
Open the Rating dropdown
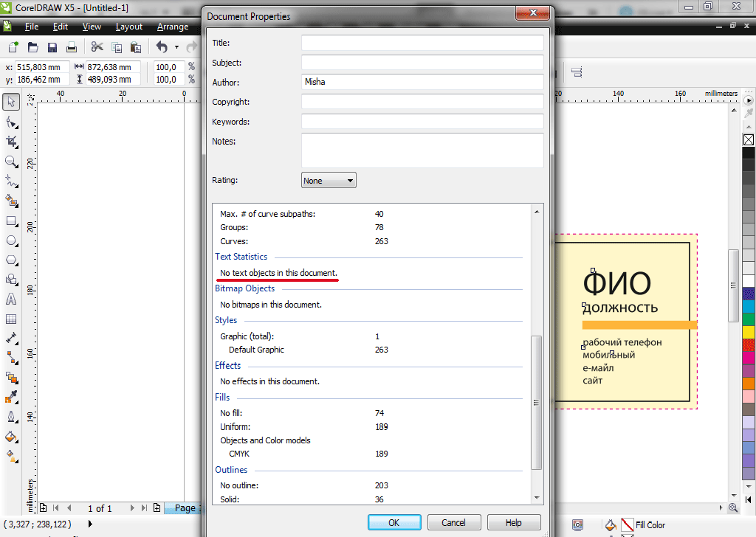[x=329, y=180]
